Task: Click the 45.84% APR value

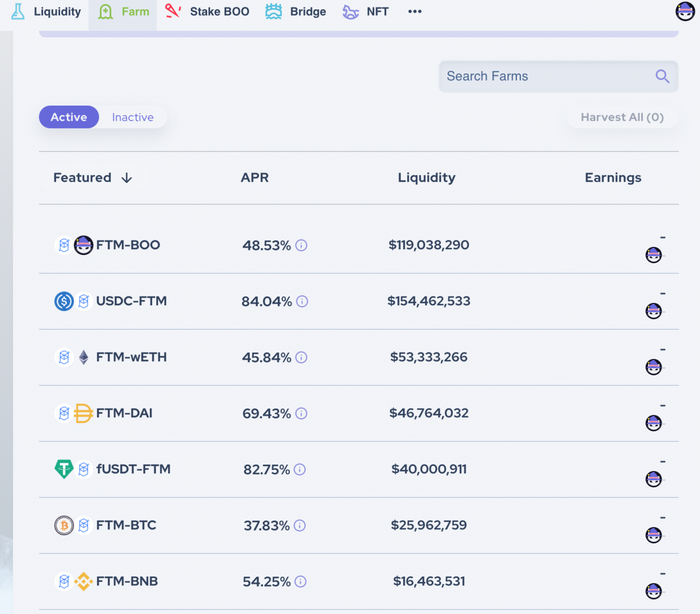Action: point(267,358)
